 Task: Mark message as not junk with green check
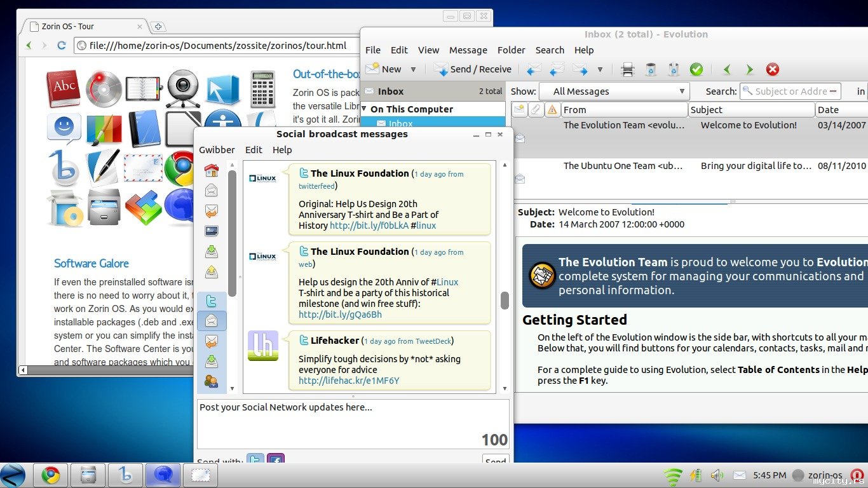click(x=696, y=69)
